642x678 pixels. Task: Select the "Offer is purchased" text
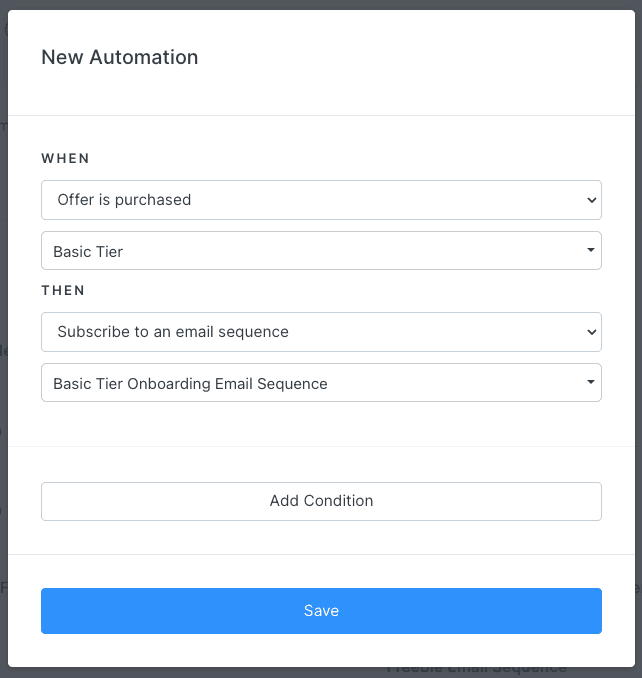coord(124,200)
